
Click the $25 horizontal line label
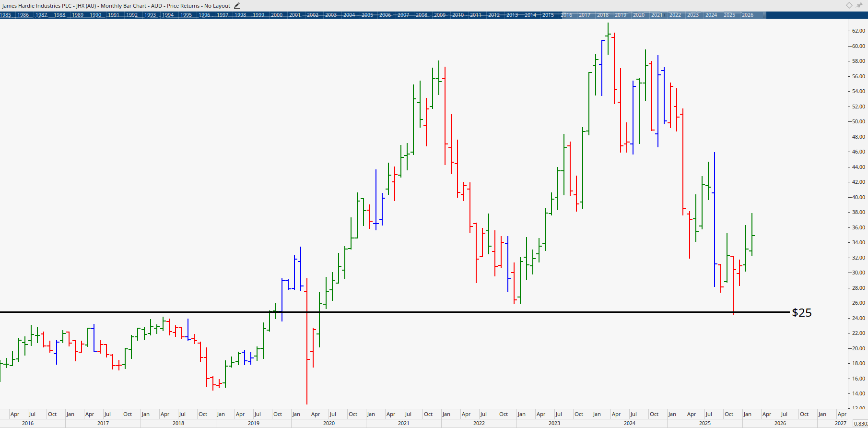(x=802, y=313)
